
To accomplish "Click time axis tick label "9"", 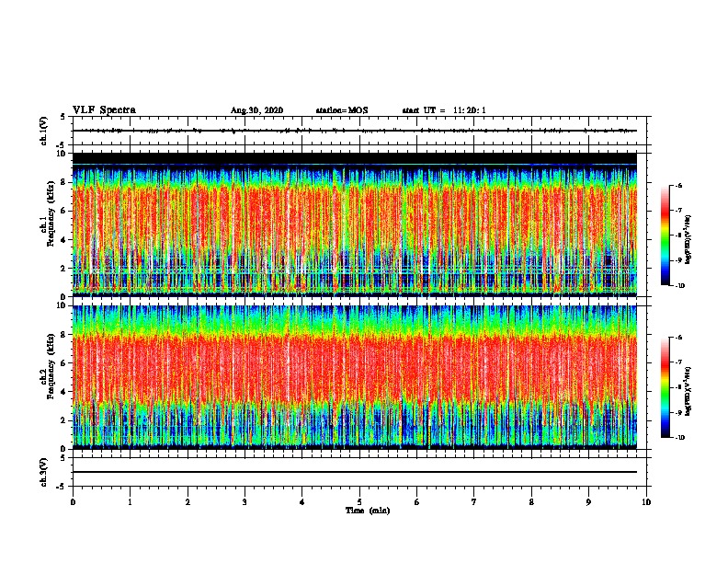I will tap(588, 502).
